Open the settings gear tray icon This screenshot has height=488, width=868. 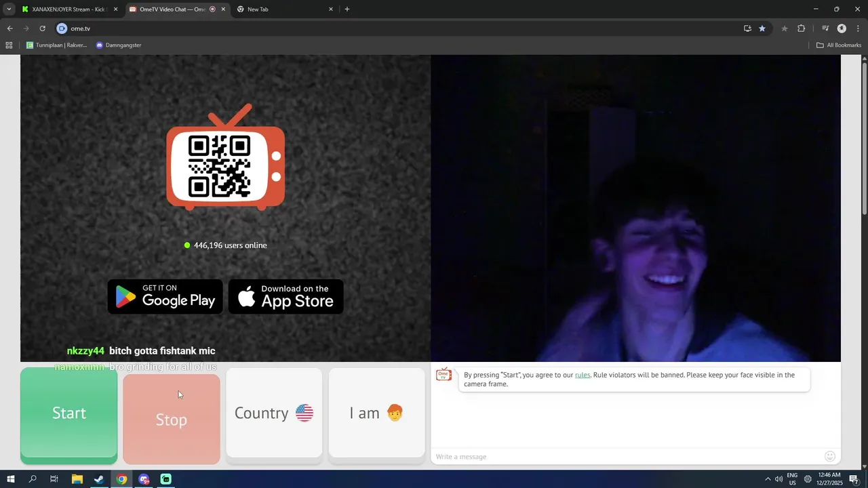(x=808, y=479)
